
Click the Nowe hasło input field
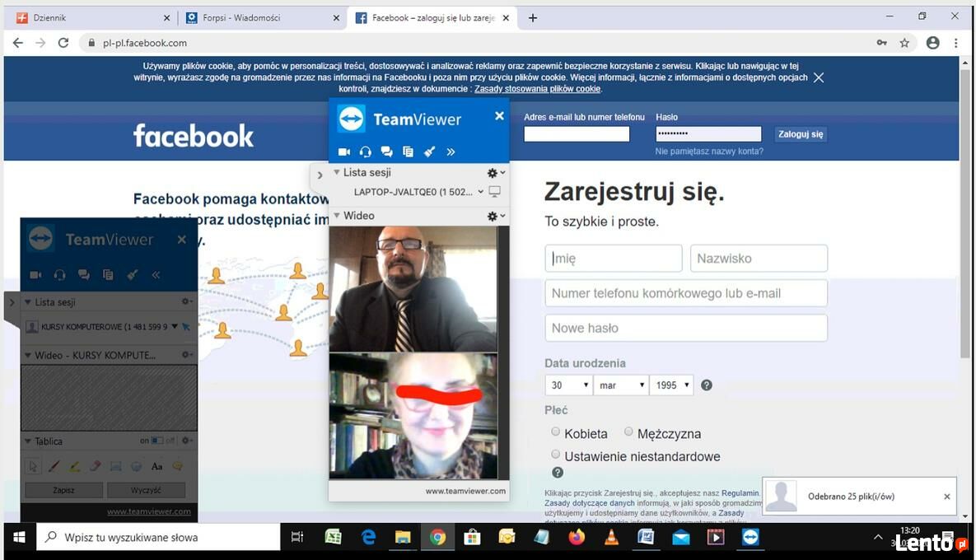(x=686, y=328)
